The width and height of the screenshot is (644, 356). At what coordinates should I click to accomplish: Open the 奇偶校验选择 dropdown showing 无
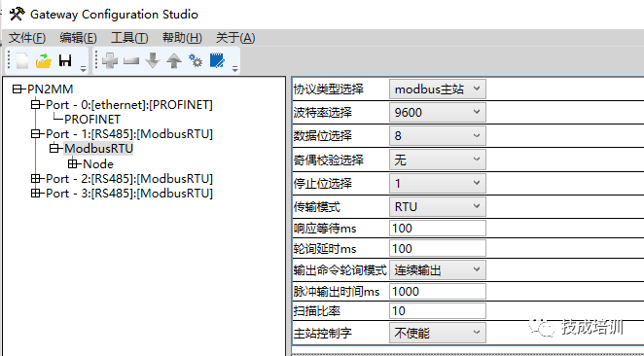(438, 160)
